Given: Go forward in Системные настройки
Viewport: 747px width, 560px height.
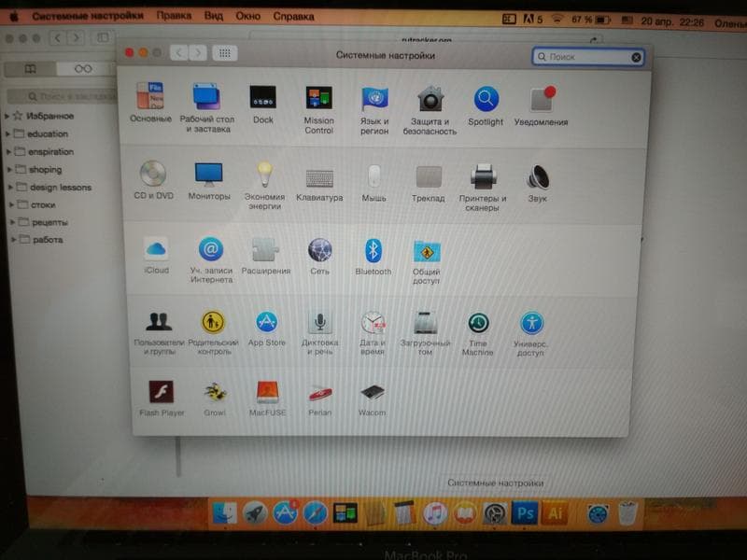Looking at the screenshot, I should coord(198,52).
